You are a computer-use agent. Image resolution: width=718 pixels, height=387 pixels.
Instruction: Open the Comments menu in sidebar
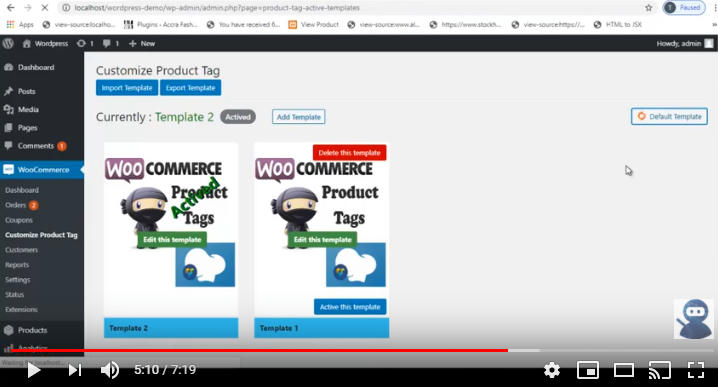[36, 146]
